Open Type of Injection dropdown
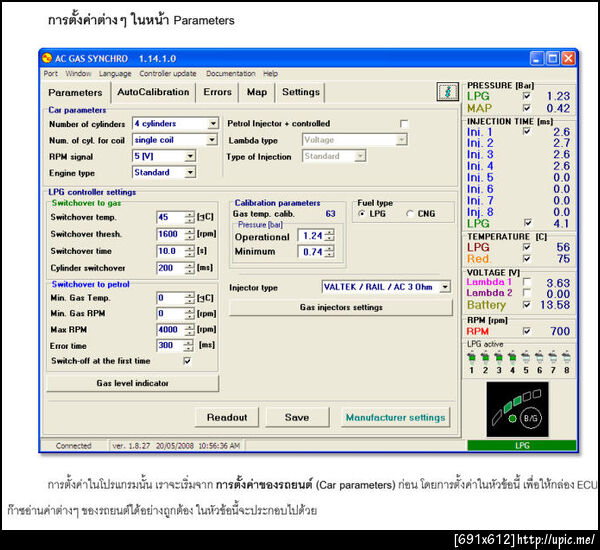 (x=360, y=156)
